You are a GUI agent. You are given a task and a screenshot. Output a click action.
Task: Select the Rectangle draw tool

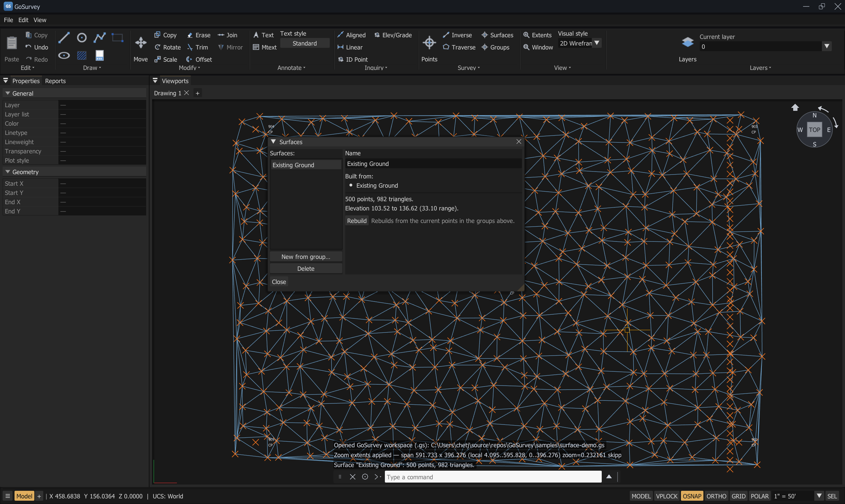tap(118, 37)
